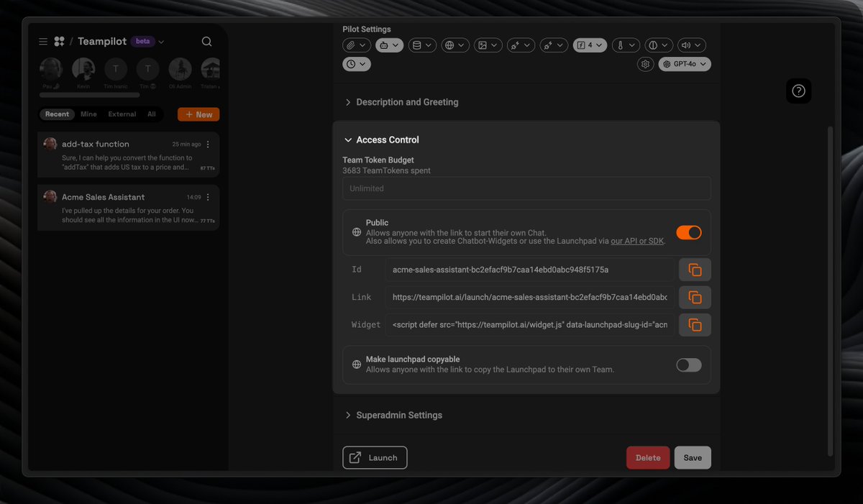Screen dimensions: 863x504
Task: Open the search magnifier in the sidebar
Action: pos(206,42)
